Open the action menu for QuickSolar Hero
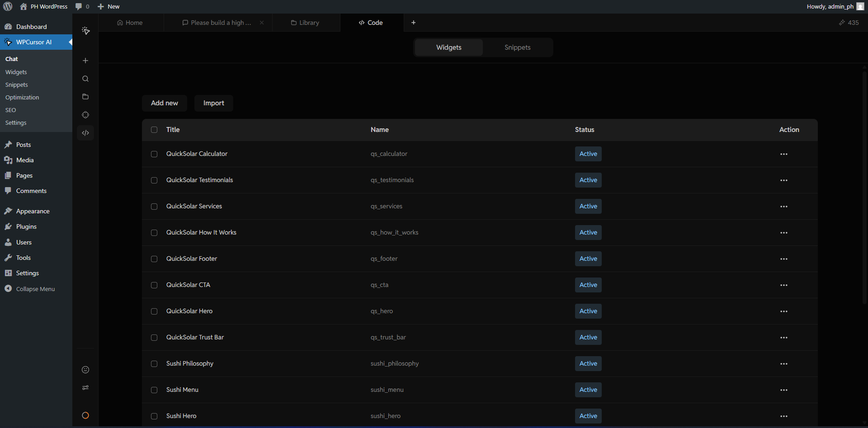Image resolution: width=868 pixels, height=428 pixels. (x=784, y=311)
